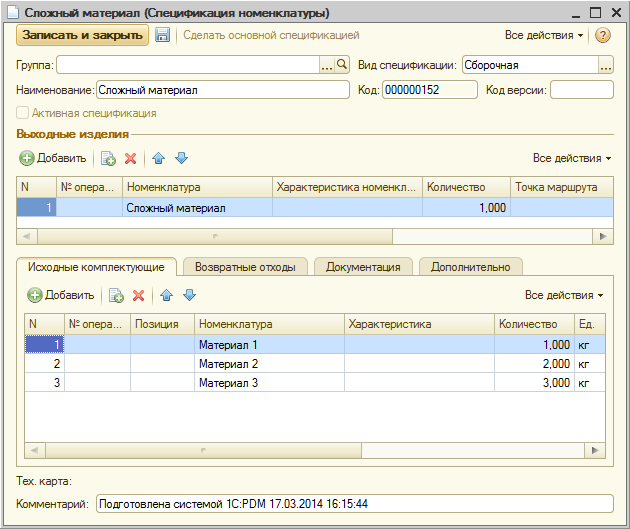This screenshot has height=529, width=630.
Task: Open the Дополнительно tab
Action: pyautogui.click(x=470, y=267)
